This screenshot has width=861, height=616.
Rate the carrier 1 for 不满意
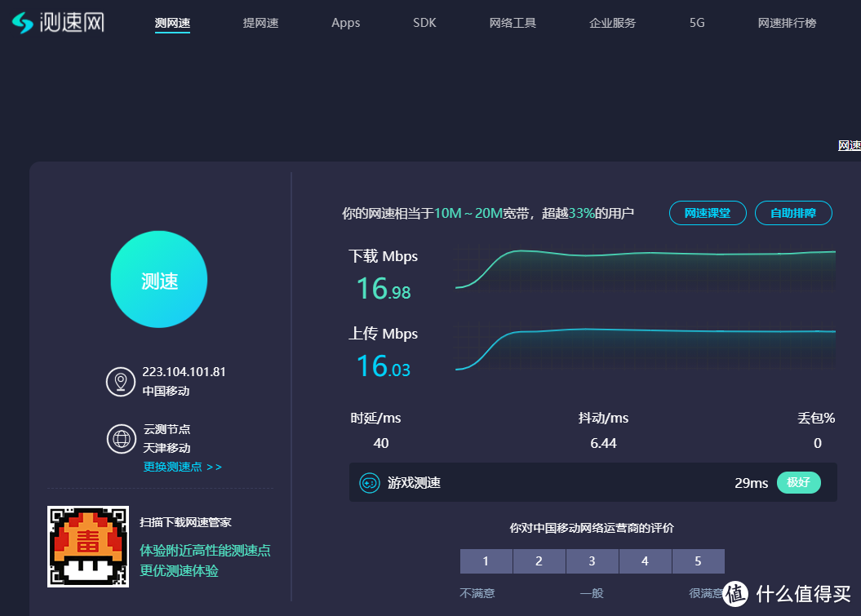(486, 561)
